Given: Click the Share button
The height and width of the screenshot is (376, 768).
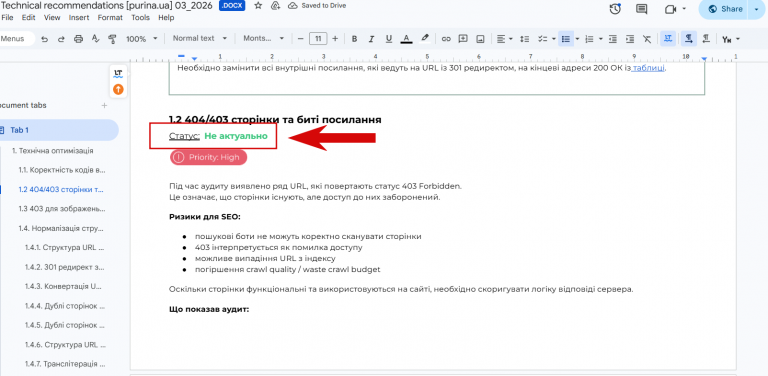Looking at the screenshot, I should coord(725,9).
